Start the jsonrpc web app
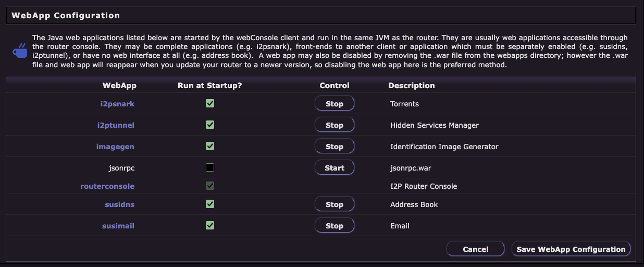This screenshot has height=267, width=644. [335, 168]
